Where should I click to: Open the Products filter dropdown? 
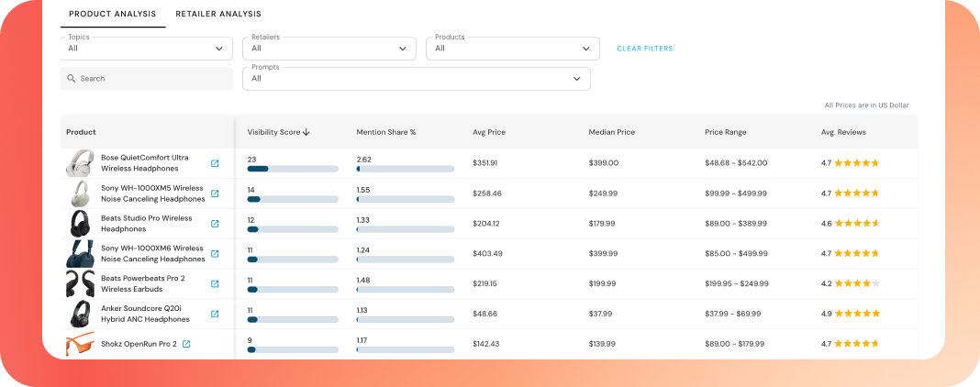(513, 49)
